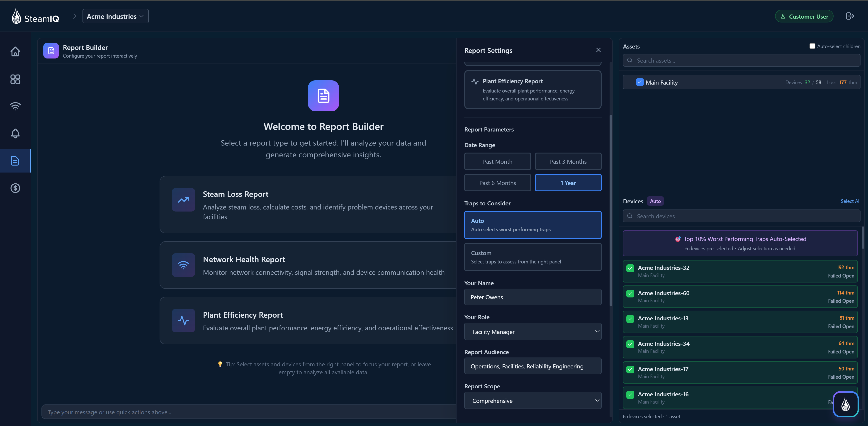Select the Home icon in the sidebar
Image resolution: width=868 pixels, height=426 pixels.
point(15,51)
